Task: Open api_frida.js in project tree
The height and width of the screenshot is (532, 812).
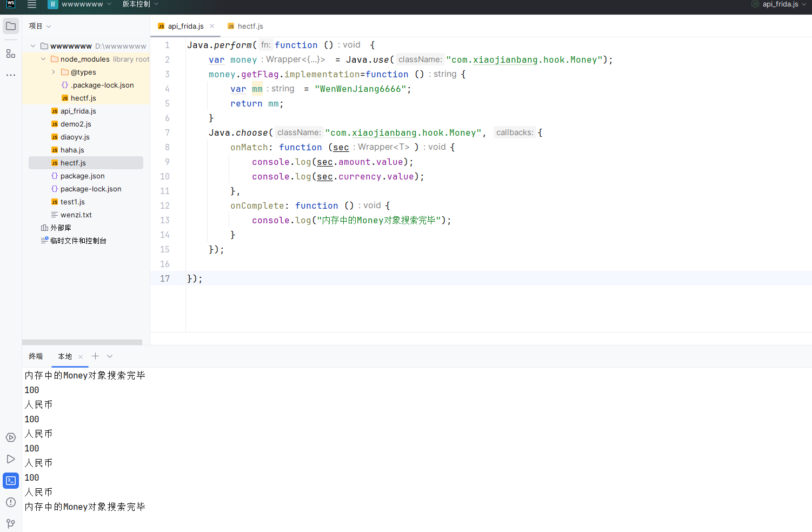Action: 78,111
